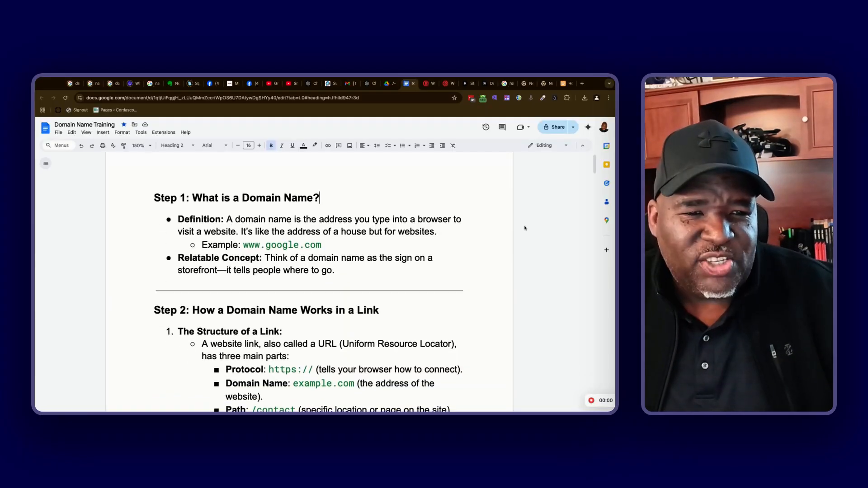
Task: Open the Contacts side panel
Action: (x=607, y=202)
